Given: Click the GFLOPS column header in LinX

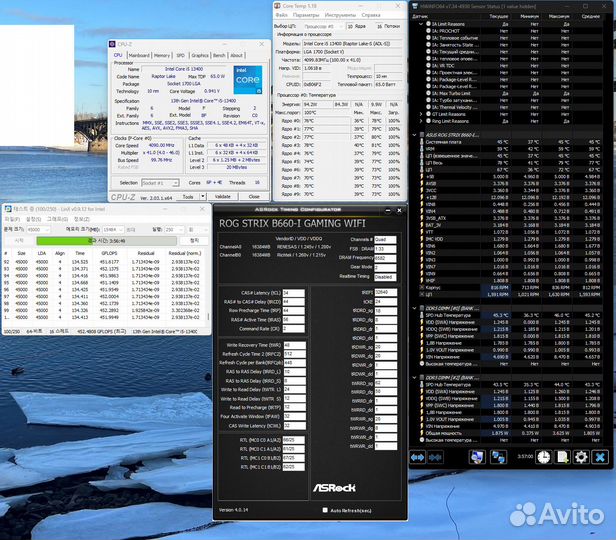Looking at the screenshot, I should click(109, 253).
